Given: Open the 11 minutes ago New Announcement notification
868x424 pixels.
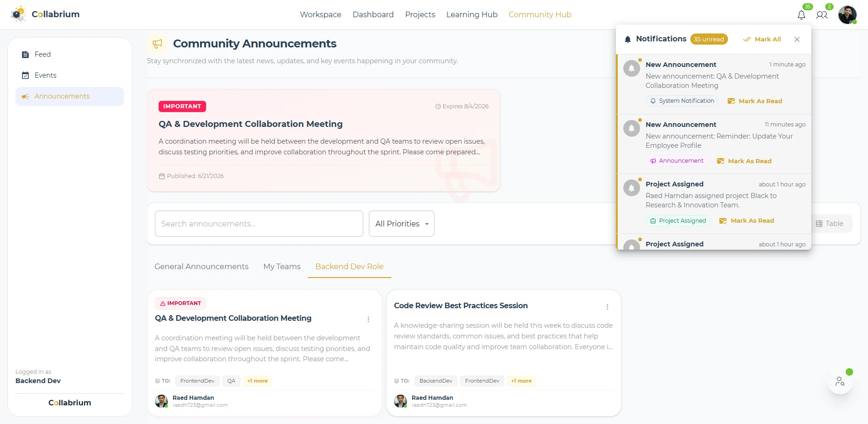Looking at the screenshot, I should pyautogui.click(x=714, y=144).
